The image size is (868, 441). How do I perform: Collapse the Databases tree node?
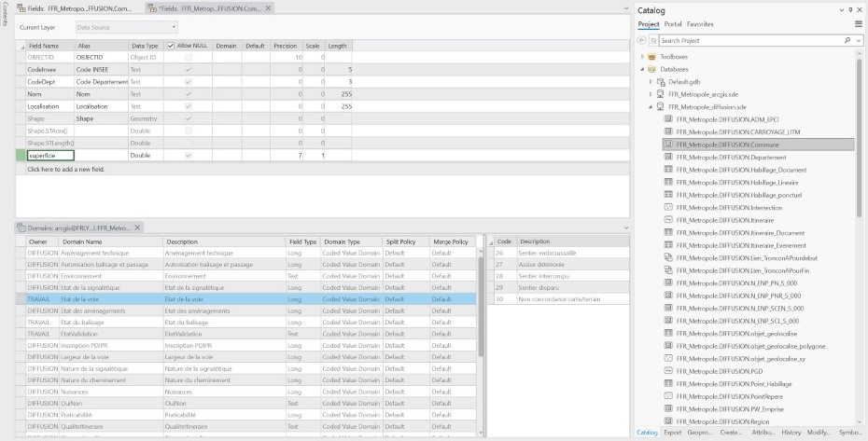tap(642, 69)
